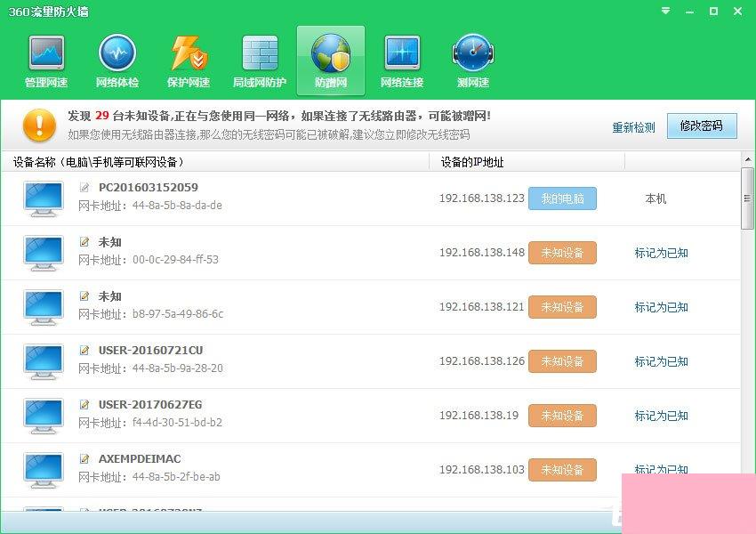Select the 保护网速 lightning shield icon

[x=189, y=61]
